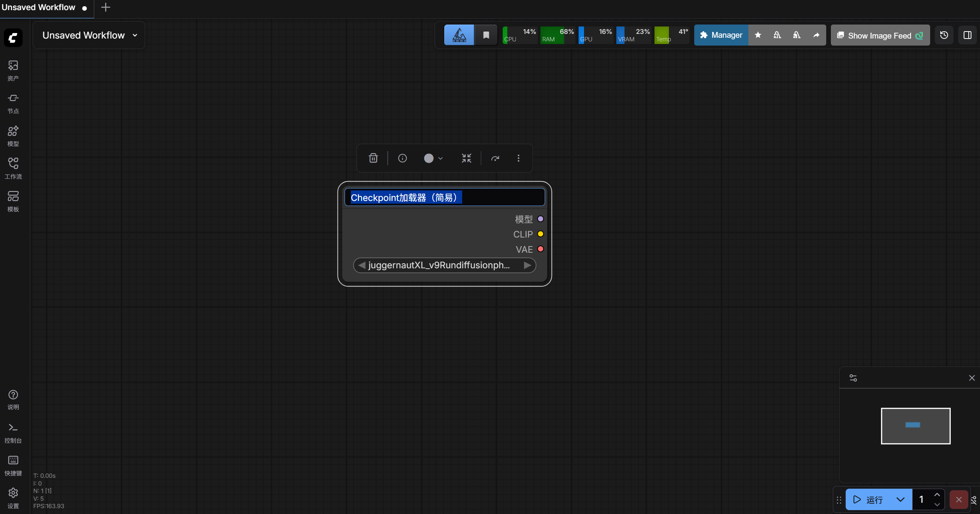The height and width of the screenshot is (514, 980).
Task: Open the node color picker dropdown
Action: (433, 158)
